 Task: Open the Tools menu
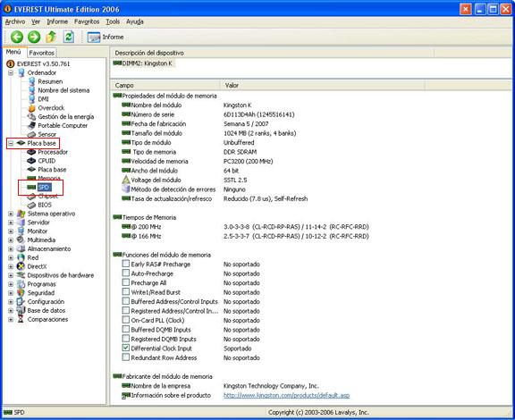(113, 21)
